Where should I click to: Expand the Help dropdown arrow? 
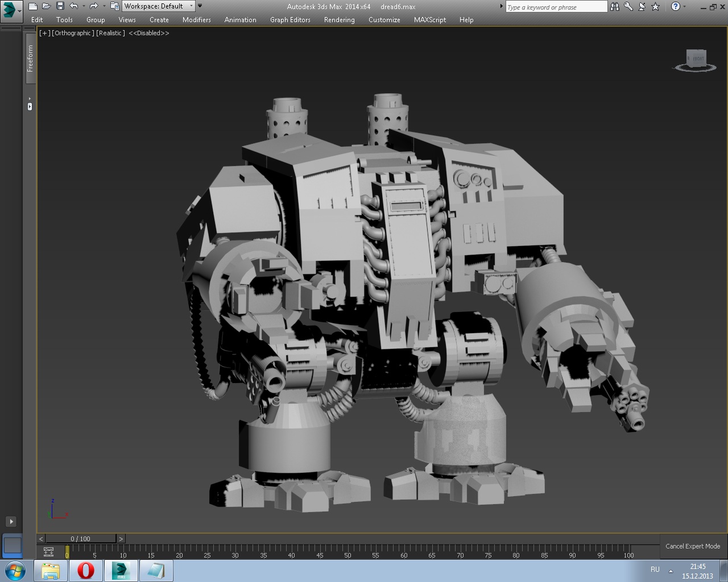684,7
